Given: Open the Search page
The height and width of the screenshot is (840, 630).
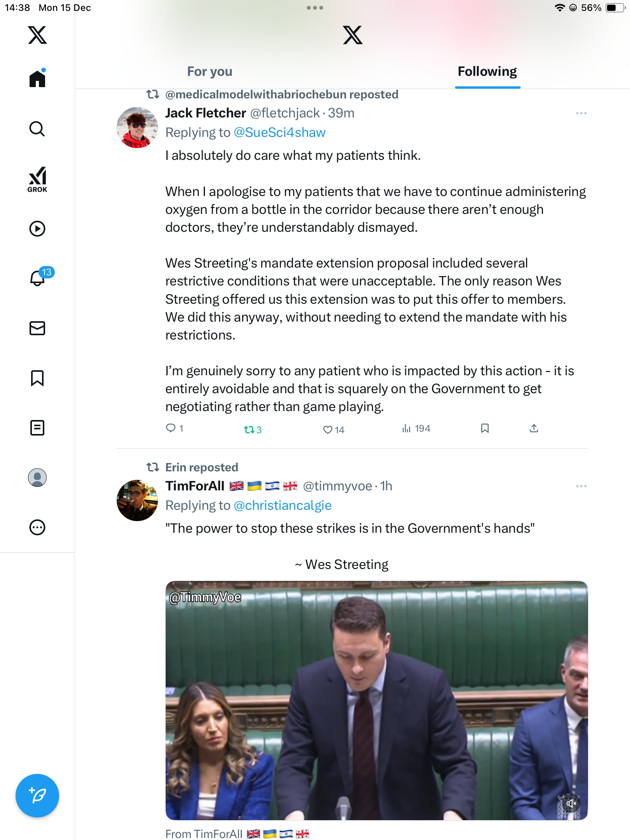Looking at the screenshot, I should pos(37,129).
